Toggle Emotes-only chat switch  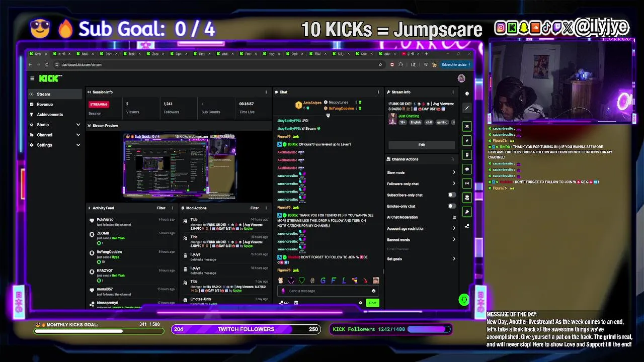452,206
